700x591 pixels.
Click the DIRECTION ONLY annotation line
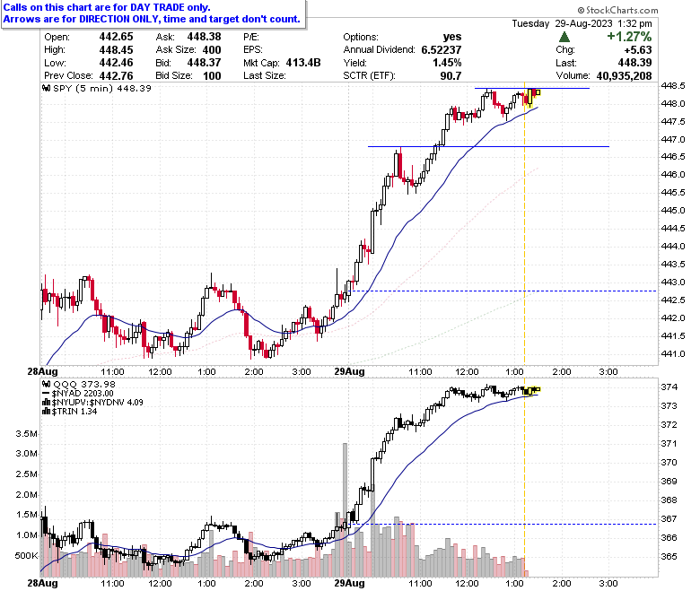(152, 19)
